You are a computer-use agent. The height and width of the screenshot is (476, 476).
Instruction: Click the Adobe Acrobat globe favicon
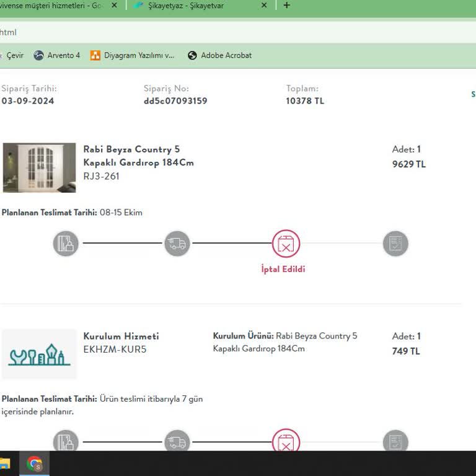(x=192, y=55)
